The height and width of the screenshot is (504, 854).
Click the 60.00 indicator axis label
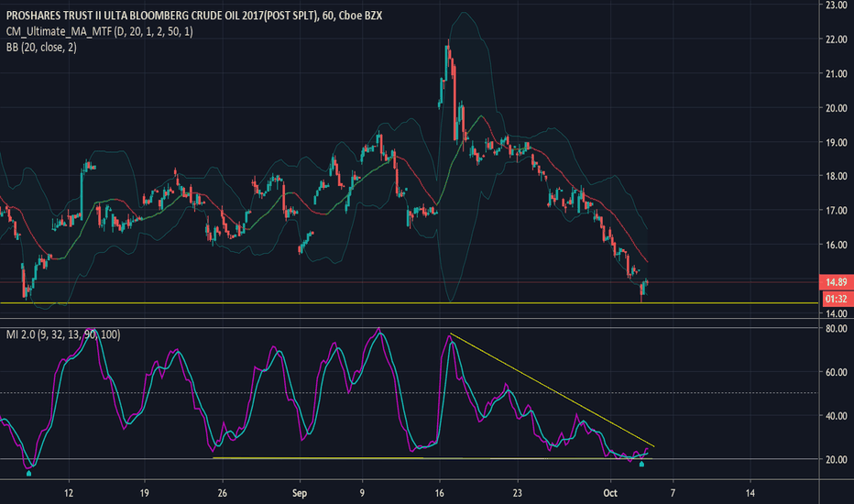(836, 372)
